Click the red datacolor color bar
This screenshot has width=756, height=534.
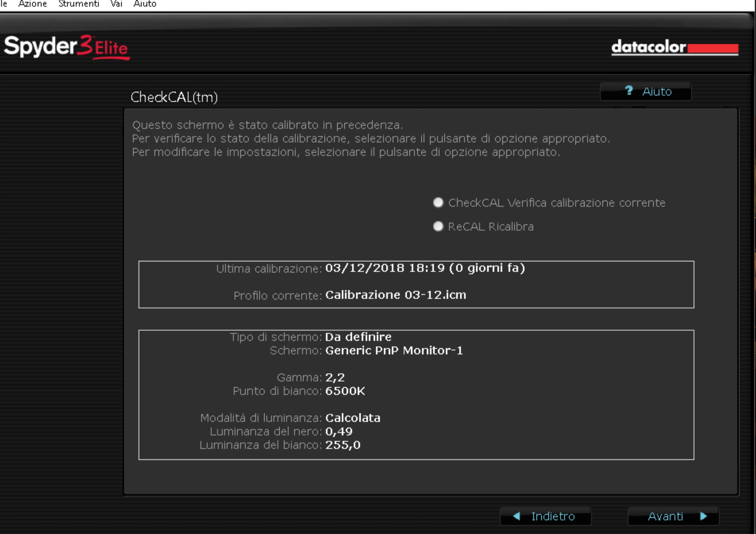click(712, 48)
